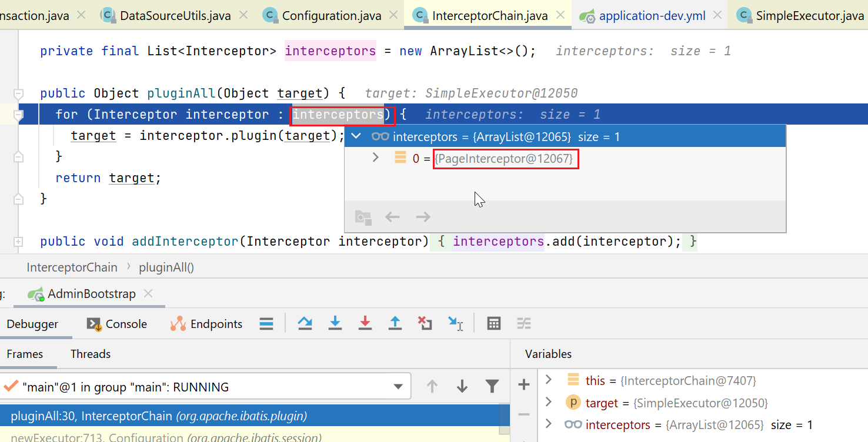Screen dimensions: 868x442
Task: Expand the 'this' variable node
Action: coord(549,380)
